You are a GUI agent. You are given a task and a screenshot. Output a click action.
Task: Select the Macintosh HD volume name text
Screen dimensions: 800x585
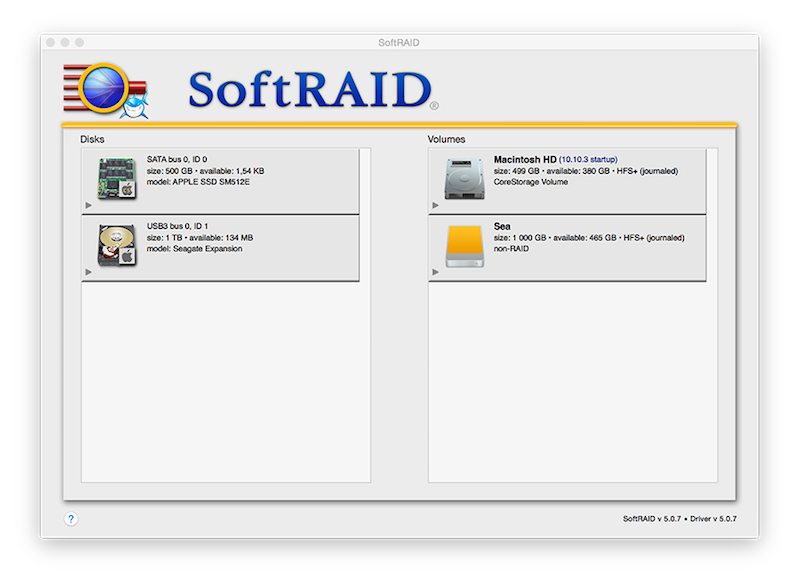(x=524, y=159)
